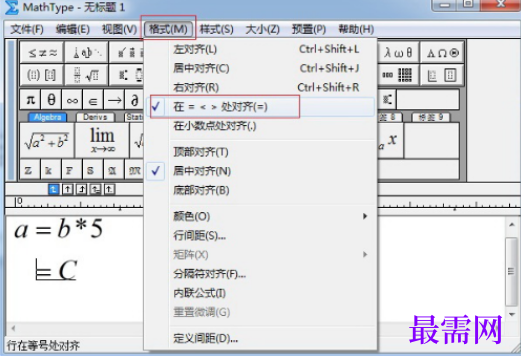Insert the square root of a²+b² expression
Image resolution: width=521 pixels, height=361 pixels.
[x=47, y=140]
